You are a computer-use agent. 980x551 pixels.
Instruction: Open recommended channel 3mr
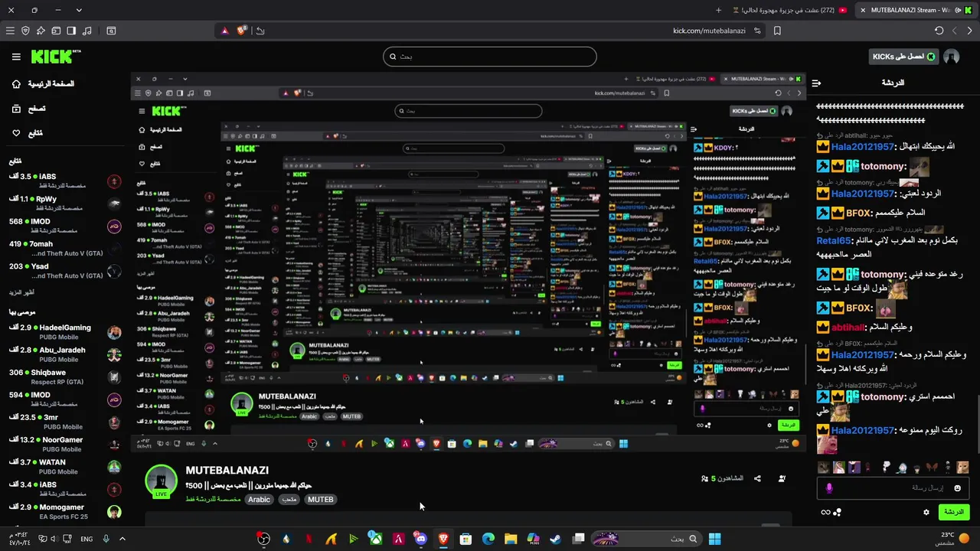click(x=65, y=422)
